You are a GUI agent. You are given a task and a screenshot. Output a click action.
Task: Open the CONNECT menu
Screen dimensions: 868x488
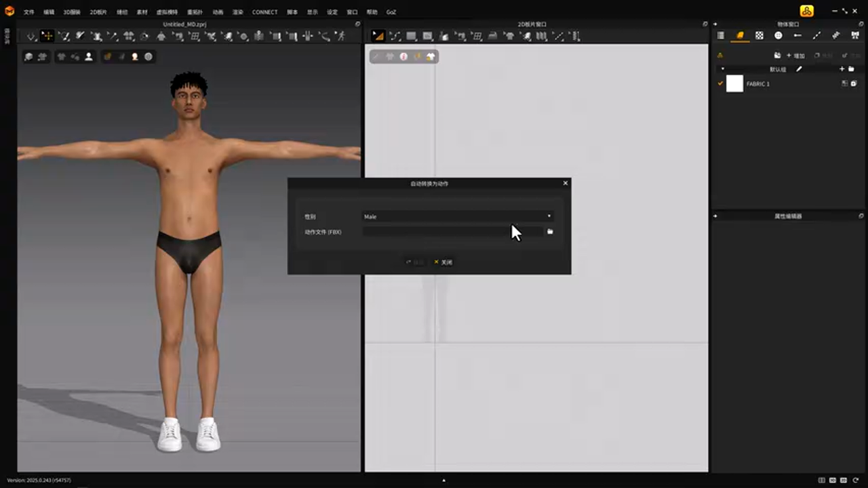point(264,12)
